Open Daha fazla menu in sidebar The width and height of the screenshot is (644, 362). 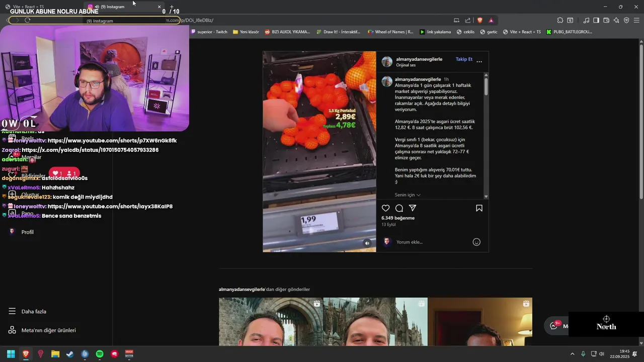click(27, 311)
